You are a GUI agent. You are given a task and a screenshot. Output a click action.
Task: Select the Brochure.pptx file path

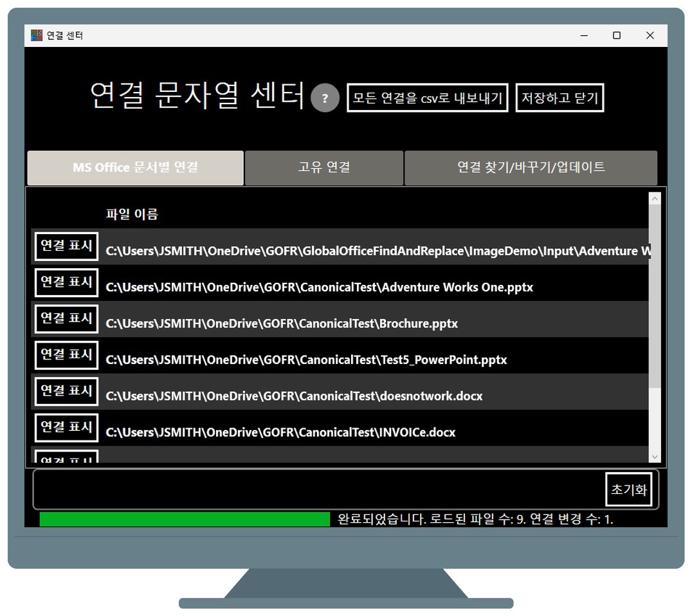(x=282, y=323)
